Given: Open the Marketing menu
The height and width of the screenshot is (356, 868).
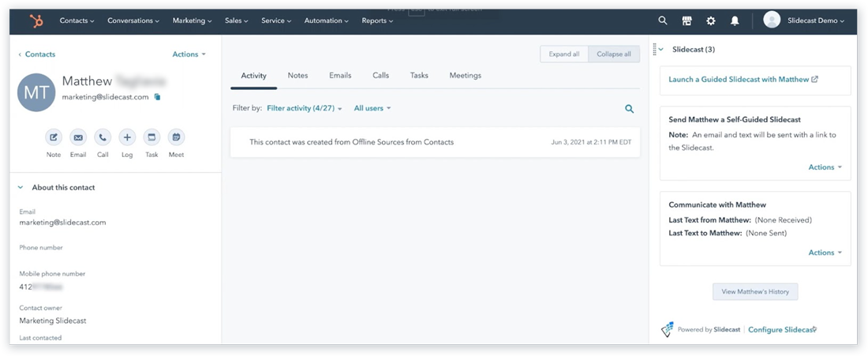Looking at the screenshot, I should click(x=192, y=21).
